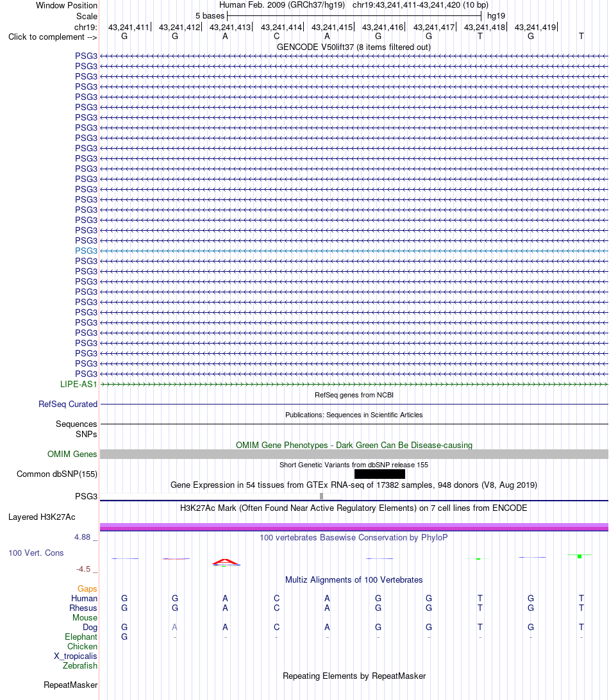Click position label 43,241,414 on the ruler
609x700 pixels.
pyautogui.click(x=281, y=27)
